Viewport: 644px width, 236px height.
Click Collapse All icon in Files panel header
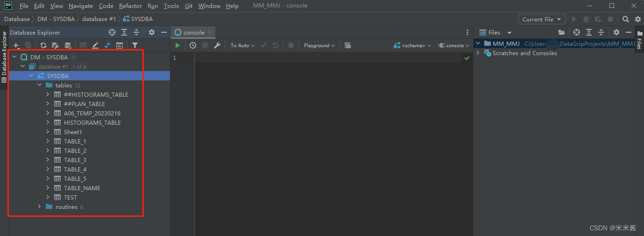[x=601, y=32]
